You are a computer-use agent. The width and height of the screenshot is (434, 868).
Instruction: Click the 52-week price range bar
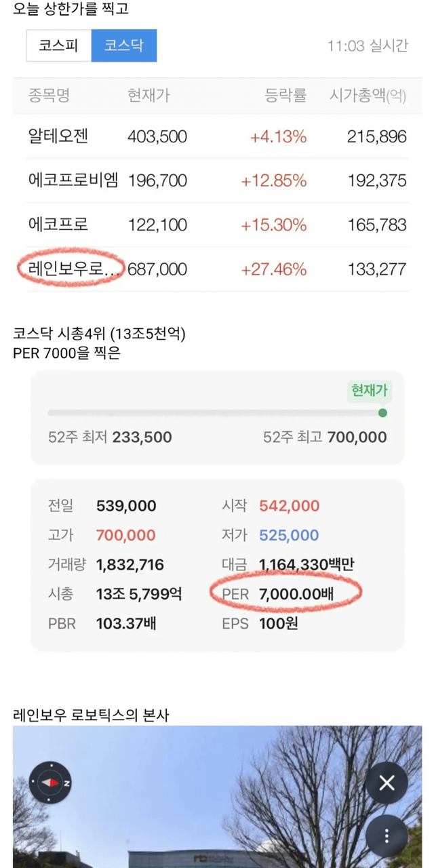(x=214, y=412)
